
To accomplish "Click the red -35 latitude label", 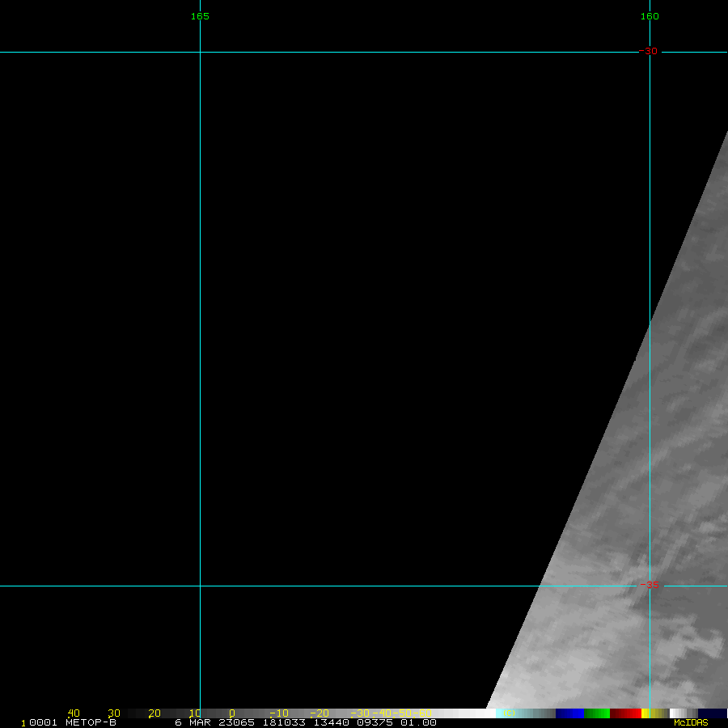I will click(649, 586).
